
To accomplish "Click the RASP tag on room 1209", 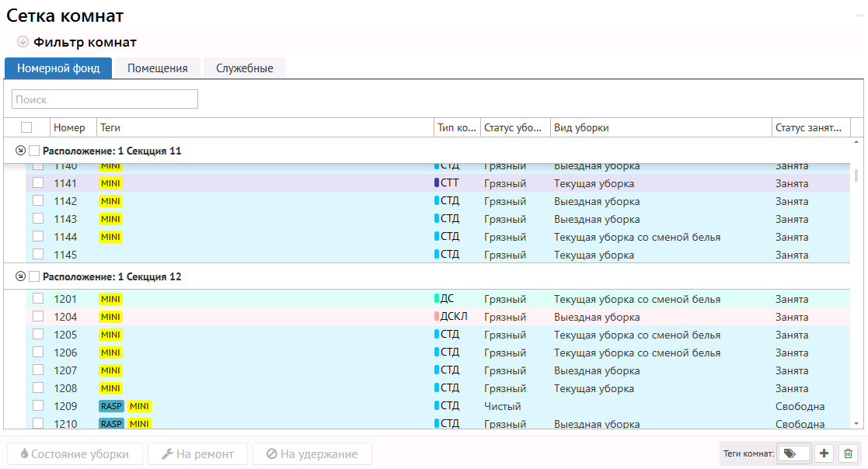I will pyautogui.click(x=111, y=406).
